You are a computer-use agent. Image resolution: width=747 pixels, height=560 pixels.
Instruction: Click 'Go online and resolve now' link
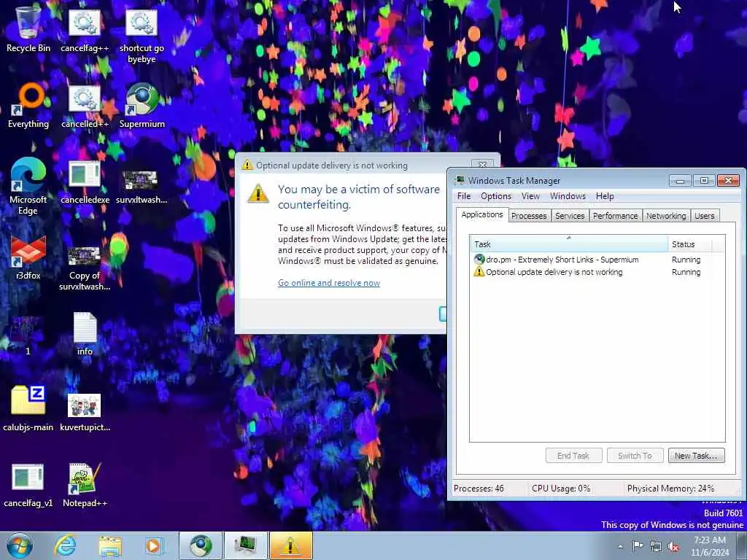pos(329,283)
